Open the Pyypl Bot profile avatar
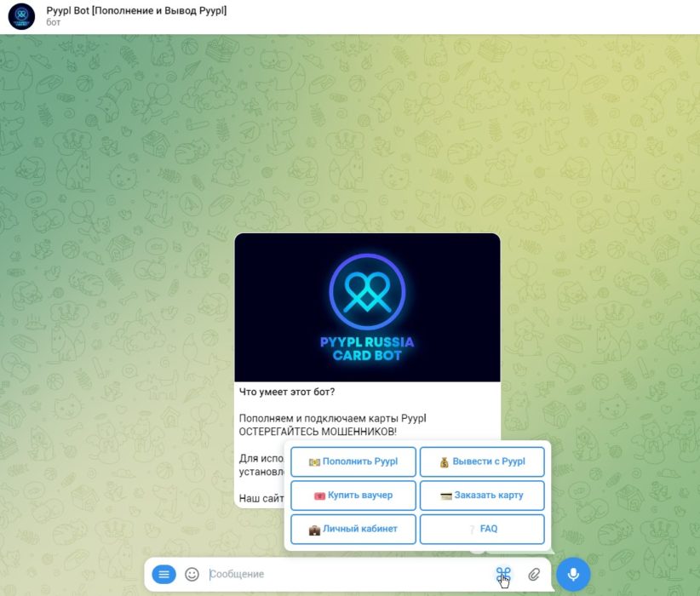This screenshot has width=700, height=596. [x=21, y=16]
